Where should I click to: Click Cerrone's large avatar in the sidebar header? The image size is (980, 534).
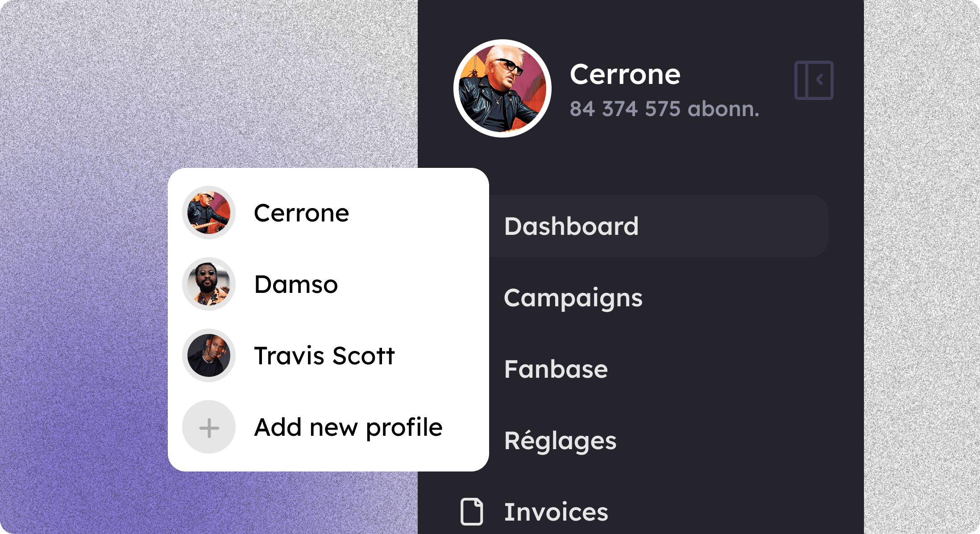[x=502, y=88]
